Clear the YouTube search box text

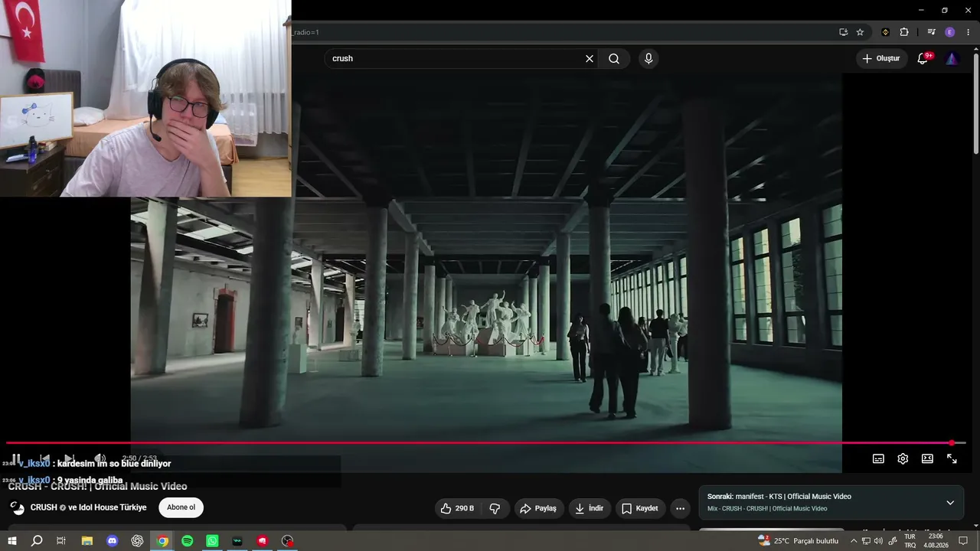590,58
